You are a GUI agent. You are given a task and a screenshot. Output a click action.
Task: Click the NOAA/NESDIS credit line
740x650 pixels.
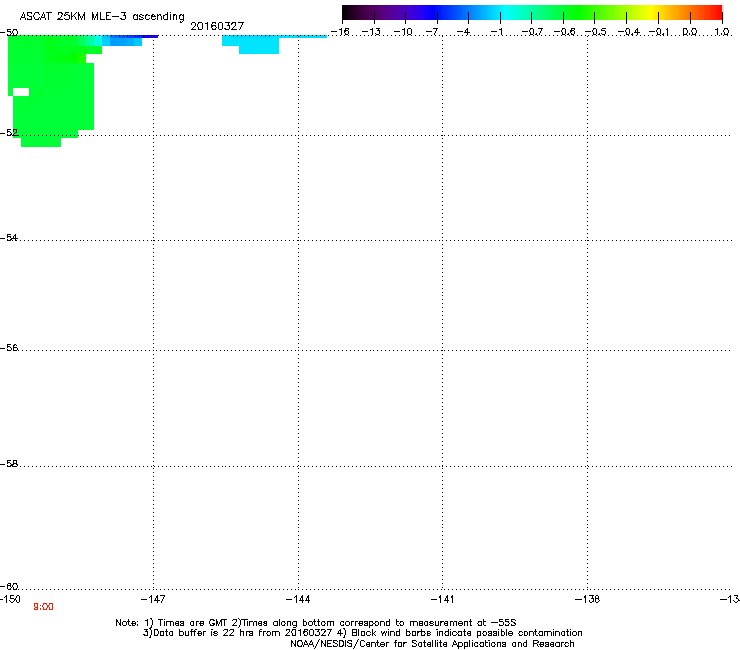coord(432,644)
